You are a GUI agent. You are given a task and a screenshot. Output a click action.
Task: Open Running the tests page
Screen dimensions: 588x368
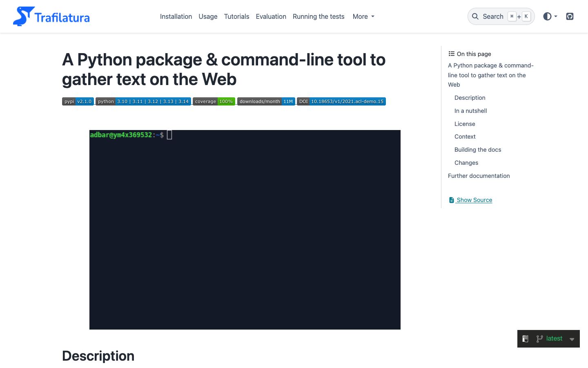pos(318,16)
